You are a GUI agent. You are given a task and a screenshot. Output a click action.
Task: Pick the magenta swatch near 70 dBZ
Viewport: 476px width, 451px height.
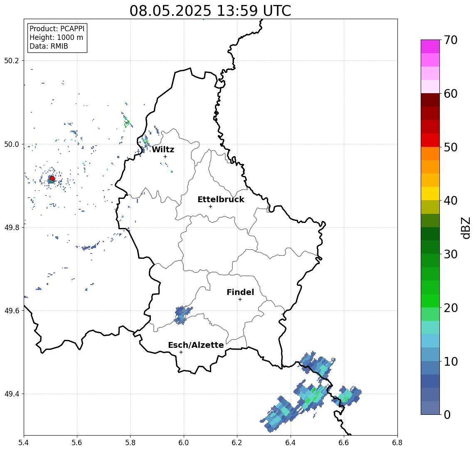tap(430, 47)
